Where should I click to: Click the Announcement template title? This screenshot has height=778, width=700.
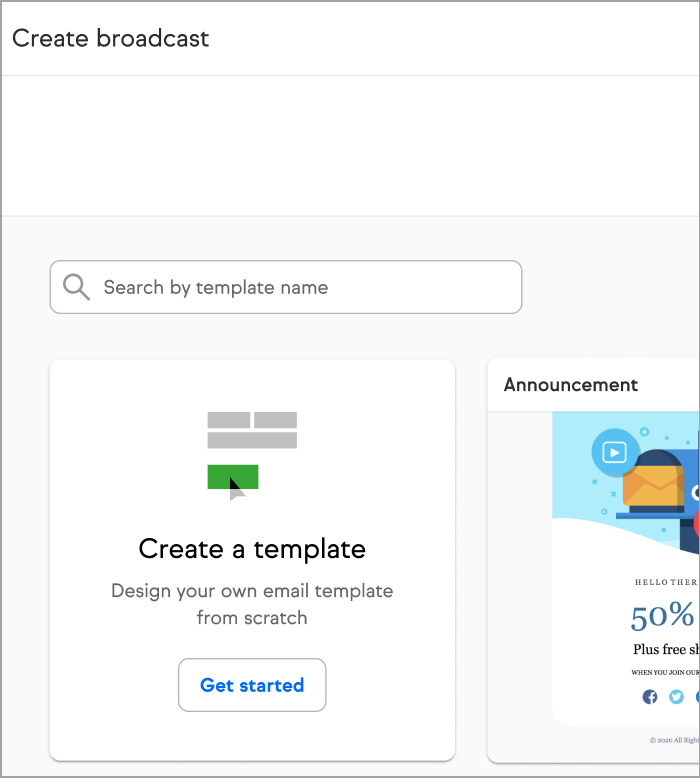click(571, 385)
